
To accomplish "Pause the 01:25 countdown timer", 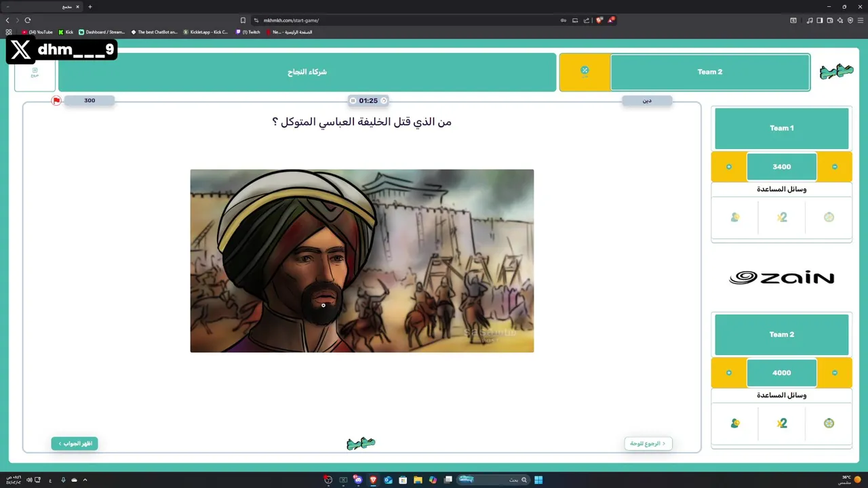I will 353,100.
